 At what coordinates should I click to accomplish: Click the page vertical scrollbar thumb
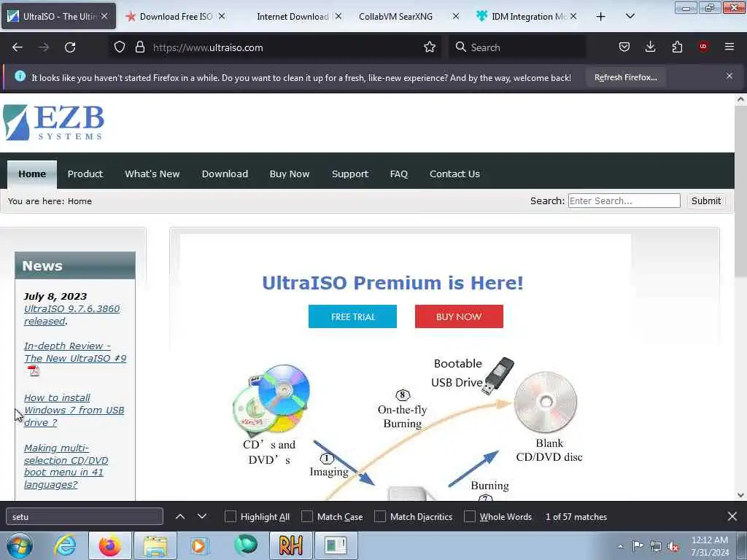point(740,190)
